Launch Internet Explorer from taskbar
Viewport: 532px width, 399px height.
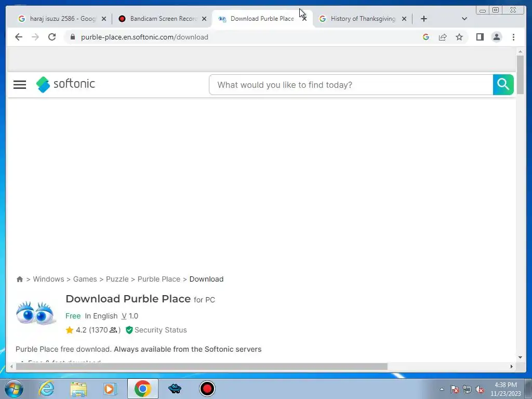[x=46, y=389]
